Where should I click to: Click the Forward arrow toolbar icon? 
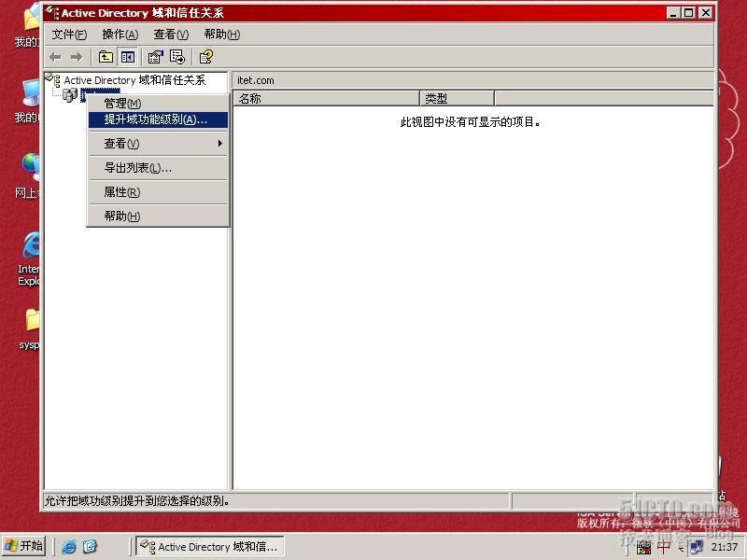coord(77,57)
